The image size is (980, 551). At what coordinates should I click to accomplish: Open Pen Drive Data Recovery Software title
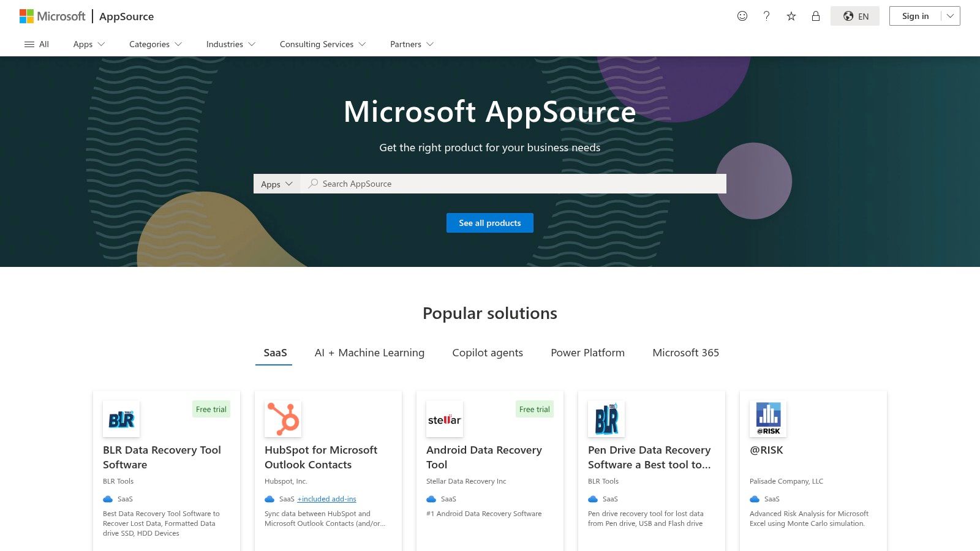649,457
